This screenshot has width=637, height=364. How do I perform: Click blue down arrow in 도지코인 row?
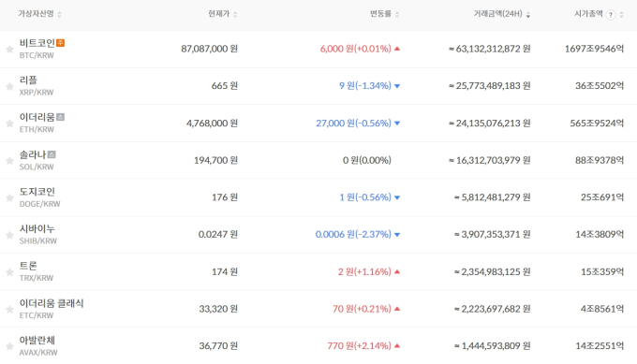tap(397, 197)
